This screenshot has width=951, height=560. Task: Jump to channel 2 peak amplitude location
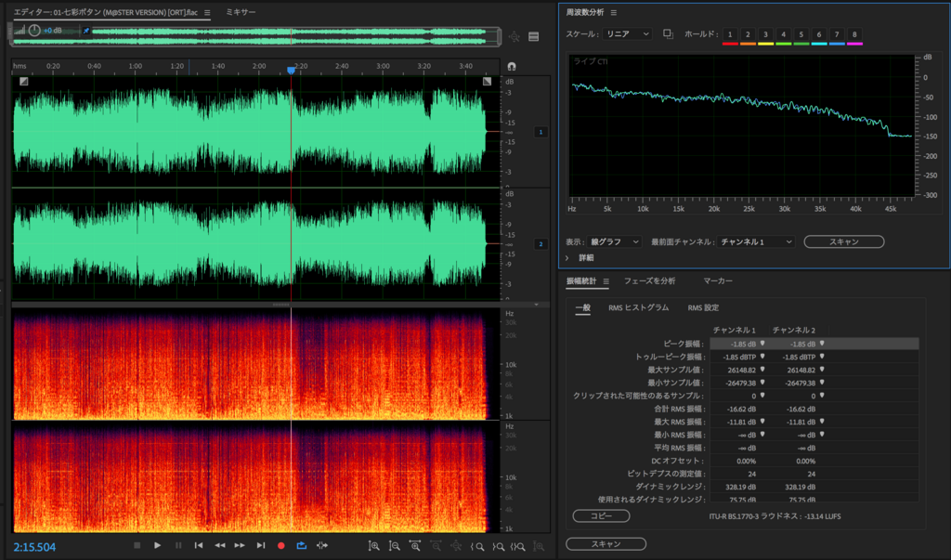point(822,344)
